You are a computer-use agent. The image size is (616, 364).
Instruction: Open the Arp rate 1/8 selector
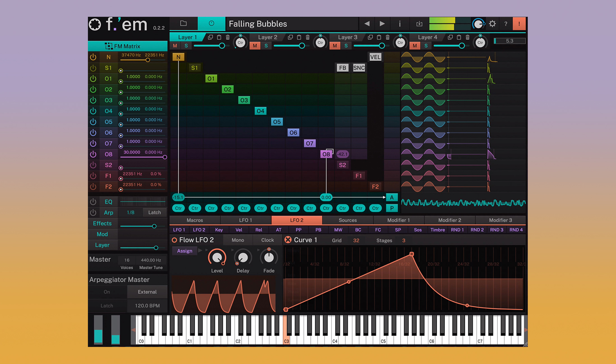click(130, 212)
